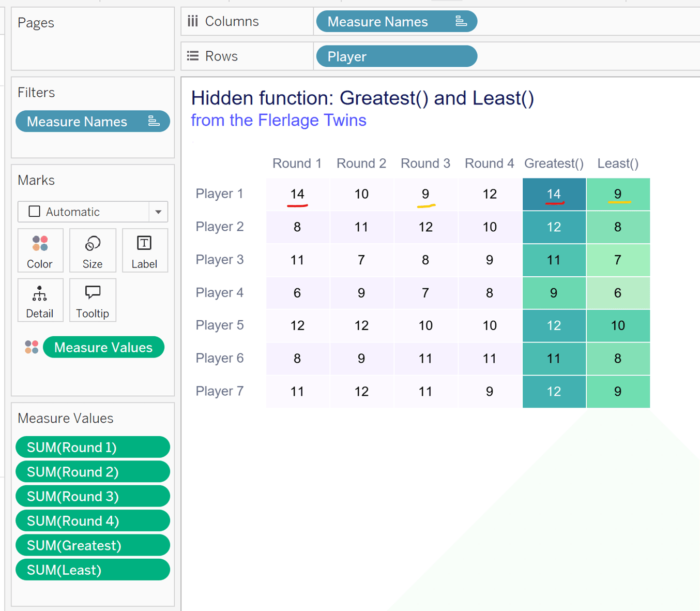Select the SUM(Round 3) pill
The image size is (700, 611).
93,496
